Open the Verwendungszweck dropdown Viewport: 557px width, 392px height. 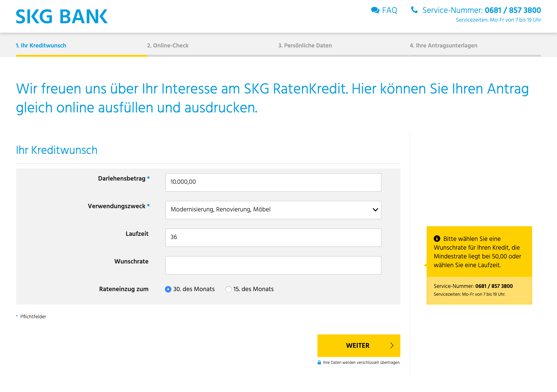[273, 210]
